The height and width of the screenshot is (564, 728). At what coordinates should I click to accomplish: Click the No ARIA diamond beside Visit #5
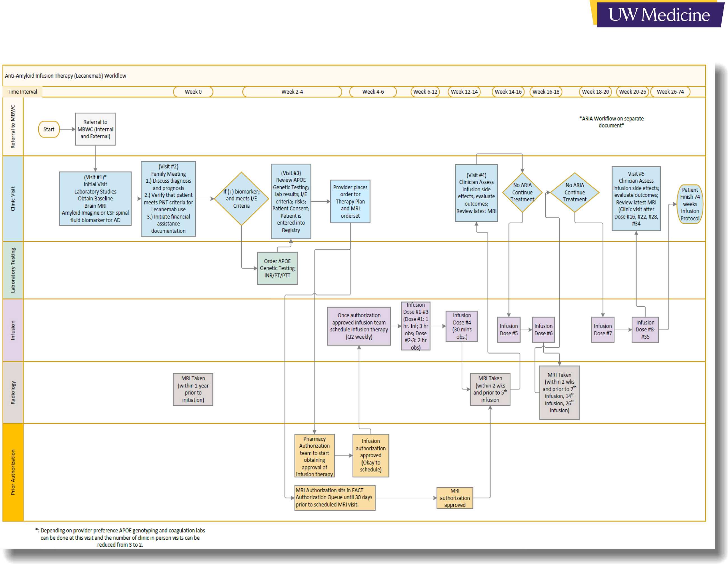click(575, 192)
